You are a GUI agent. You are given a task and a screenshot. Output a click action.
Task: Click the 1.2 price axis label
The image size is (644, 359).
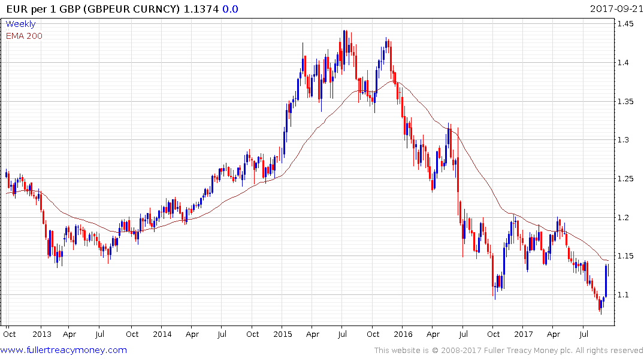[x=623, y=217]
